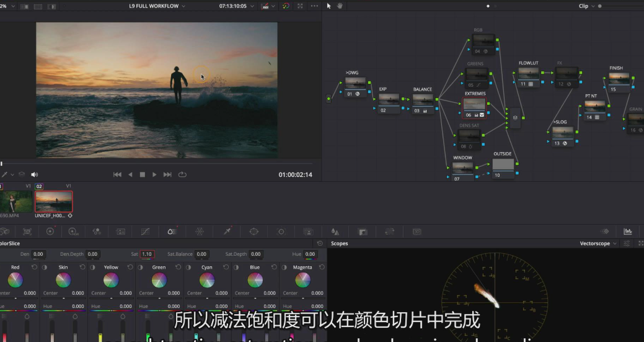Screen dimensions: 644x342
Task: Select the Magenta color wheel
Action: 302,281
